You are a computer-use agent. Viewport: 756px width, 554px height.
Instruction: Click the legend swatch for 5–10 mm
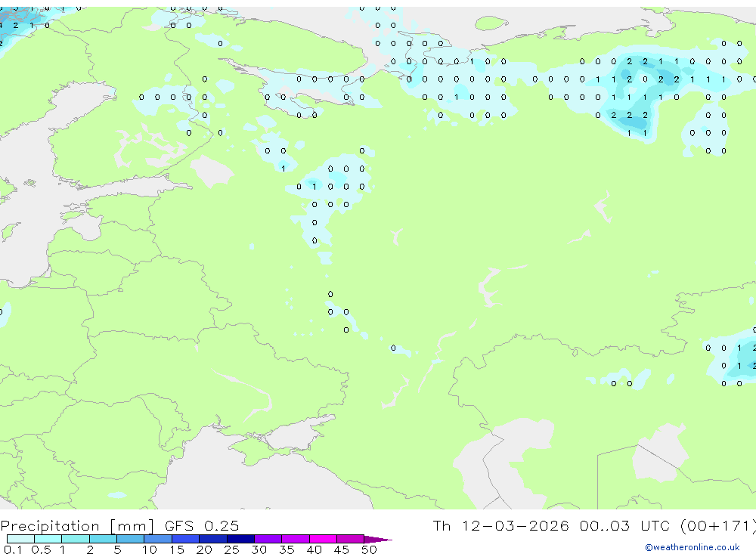pos(131,539)
